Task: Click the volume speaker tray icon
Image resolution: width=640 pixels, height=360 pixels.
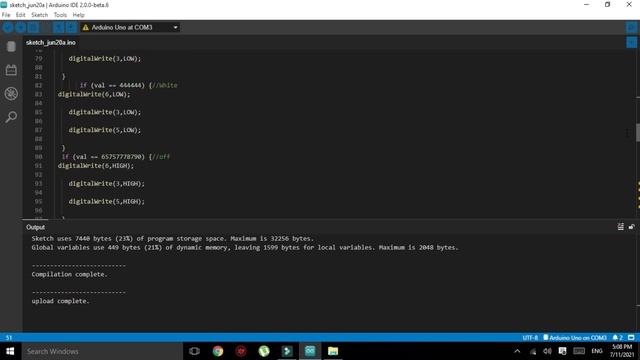Action: point(547,351)
